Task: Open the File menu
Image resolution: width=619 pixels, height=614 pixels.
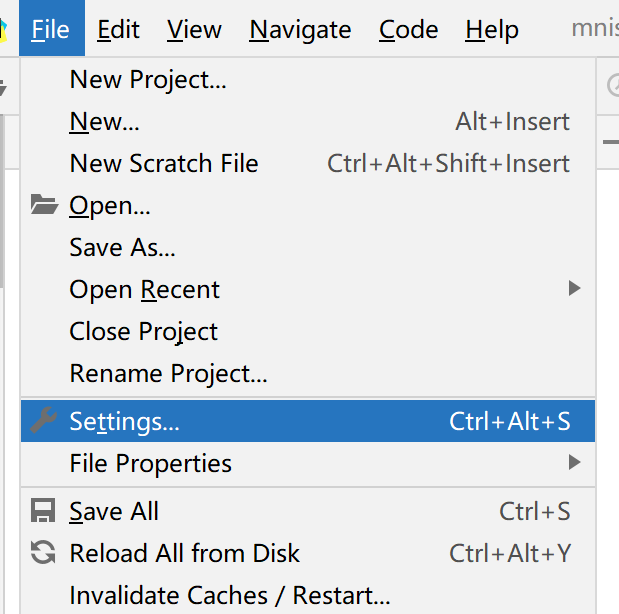Action: (x=52, y=28)
